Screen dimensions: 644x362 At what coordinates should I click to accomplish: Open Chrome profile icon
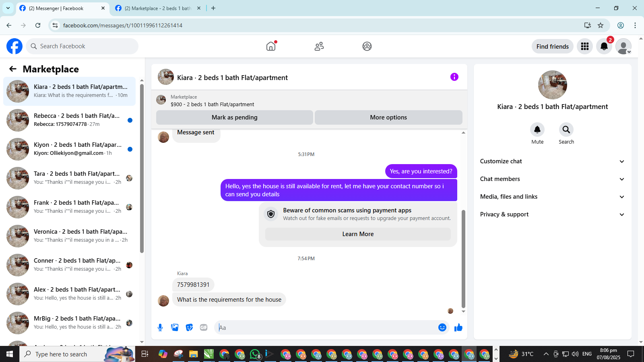pyautogui.click(x=621, y=25)
